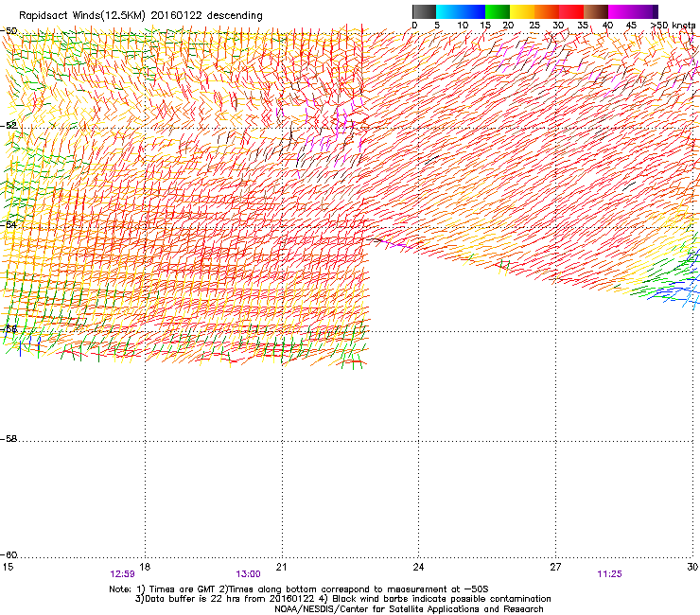
Task: Click the '-52' latitude label
Action: pos(9,126)
